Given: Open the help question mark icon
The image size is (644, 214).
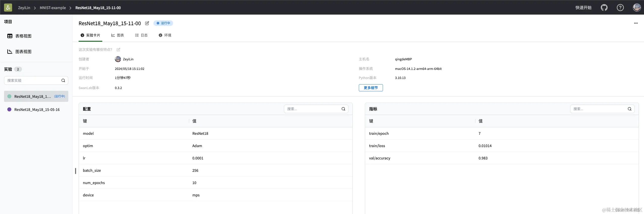Looking at the screenshot, I should tap(620, 8).
